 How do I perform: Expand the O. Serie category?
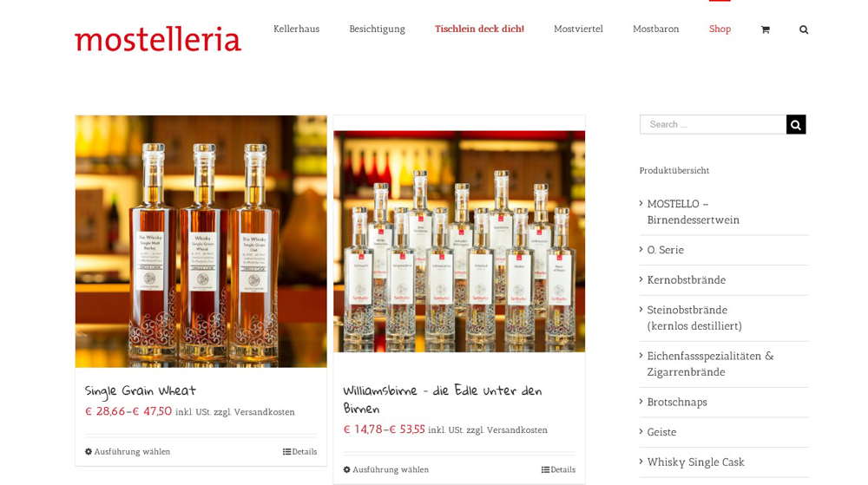pos(666,250)
